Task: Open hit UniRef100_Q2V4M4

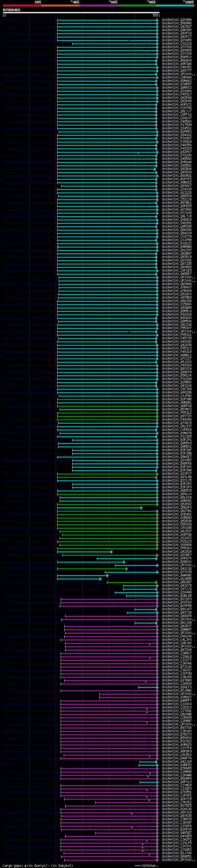Action: 177,20
